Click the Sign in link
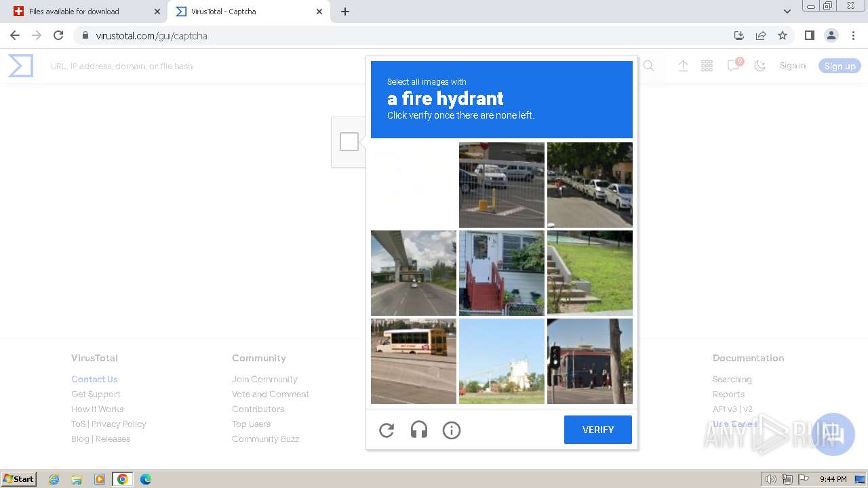 point(793,66)
